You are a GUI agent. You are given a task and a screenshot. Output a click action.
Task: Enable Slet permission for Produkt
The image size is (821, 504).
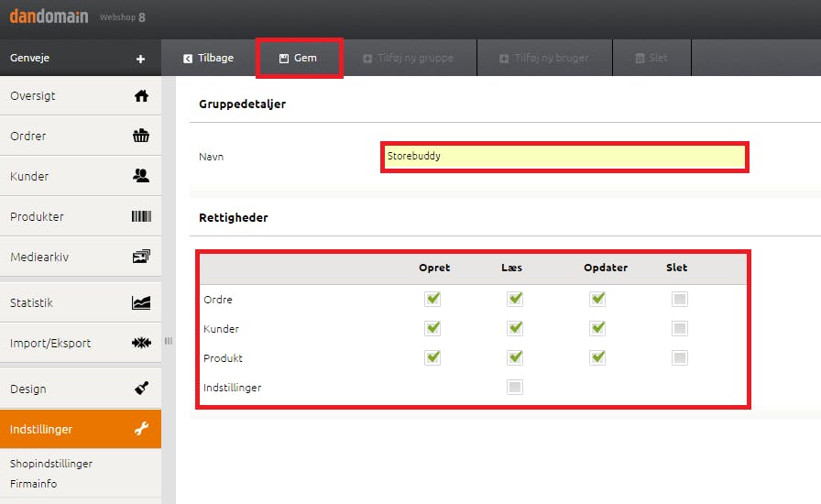click(x=680, y=357)
